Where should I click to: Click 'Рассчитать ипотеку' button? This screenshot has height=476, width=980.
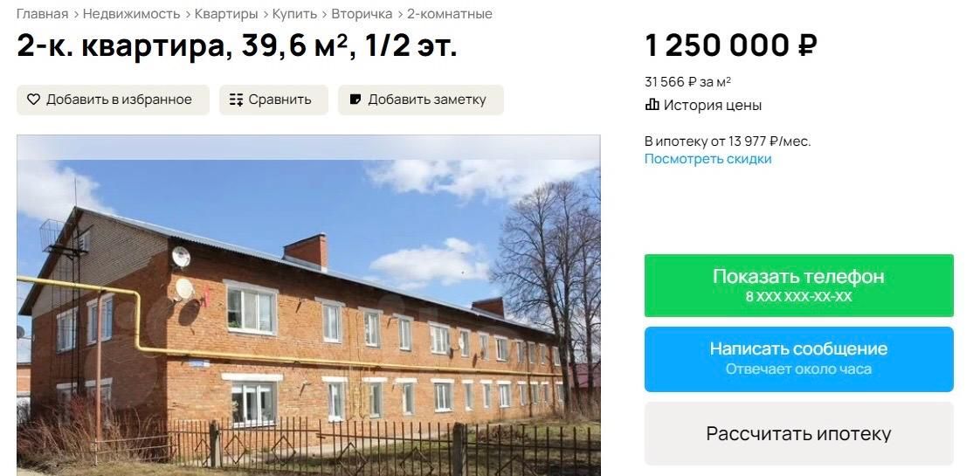(x=798, y=433)
